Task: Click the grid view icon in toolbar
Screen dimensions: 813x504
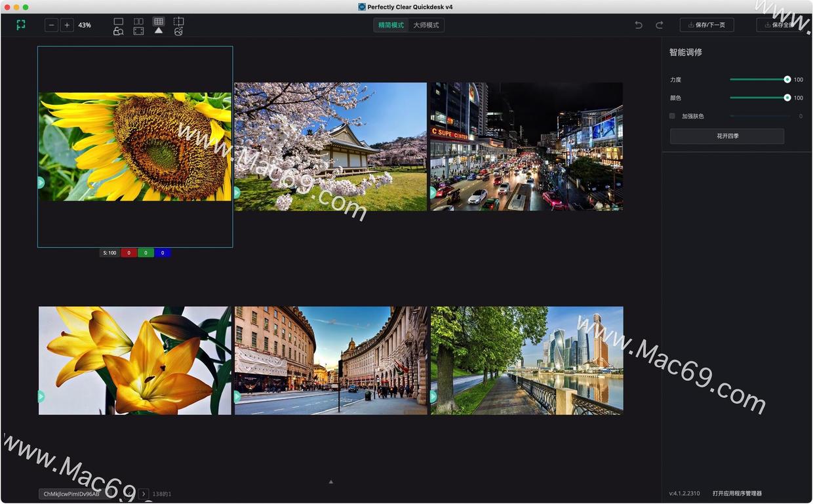Action: [158, 21]
